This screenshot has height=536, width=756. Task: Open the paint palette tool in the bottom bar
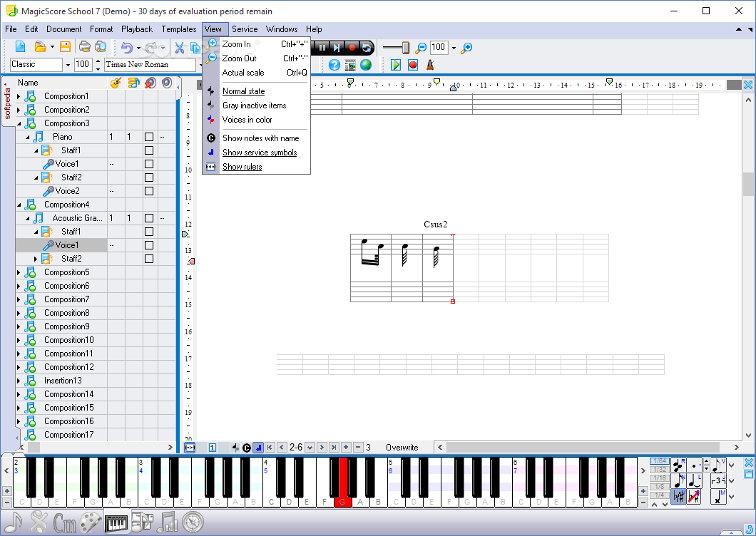click(90, 522)
